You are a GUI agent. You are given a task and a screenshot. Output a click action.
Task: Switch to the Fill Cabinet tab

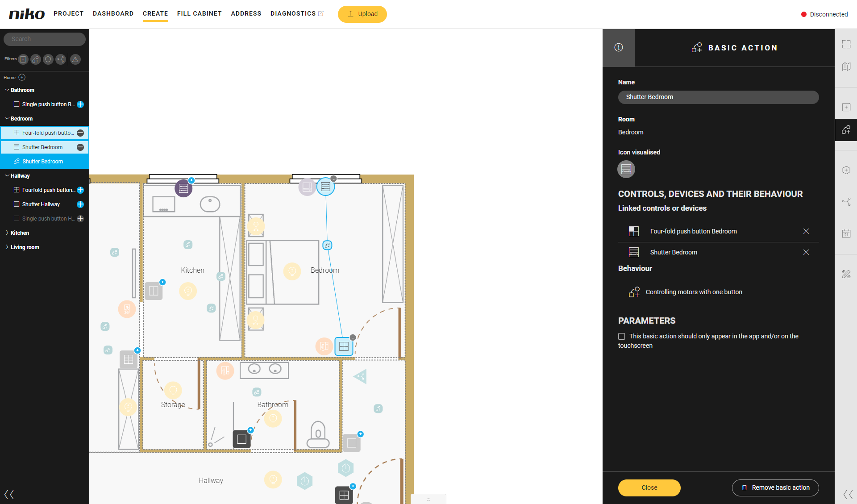pos(199,14)
